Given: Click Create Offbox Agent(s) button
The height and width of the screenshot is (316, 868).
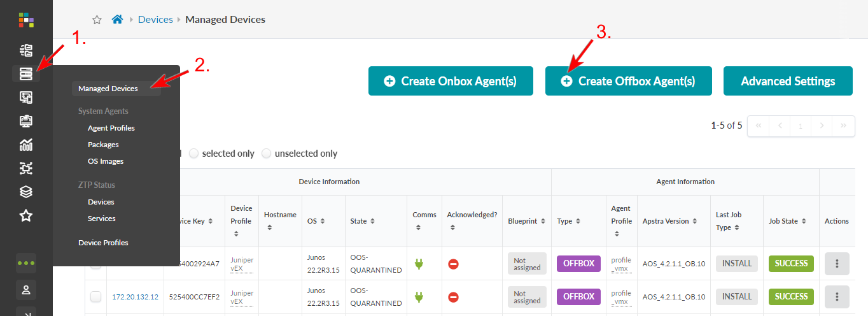Looking at the screenshot, I should pos(628,81).
